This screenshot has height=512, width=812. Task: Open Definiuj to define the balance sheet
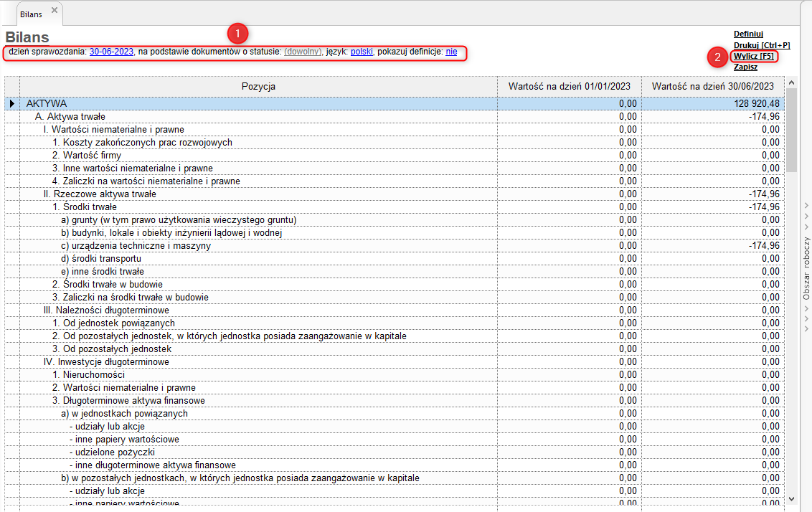pyautogui.click(x=748, y=34)
